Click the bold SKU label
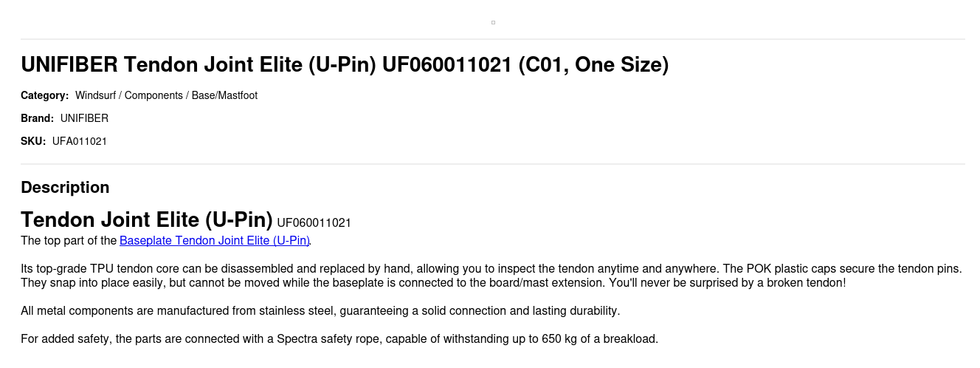 click(33, 141)
